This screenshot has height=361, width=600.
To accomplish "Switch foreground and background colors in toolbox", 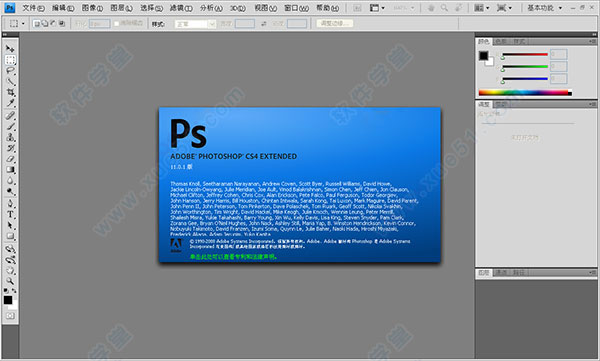I will point(15,291).
